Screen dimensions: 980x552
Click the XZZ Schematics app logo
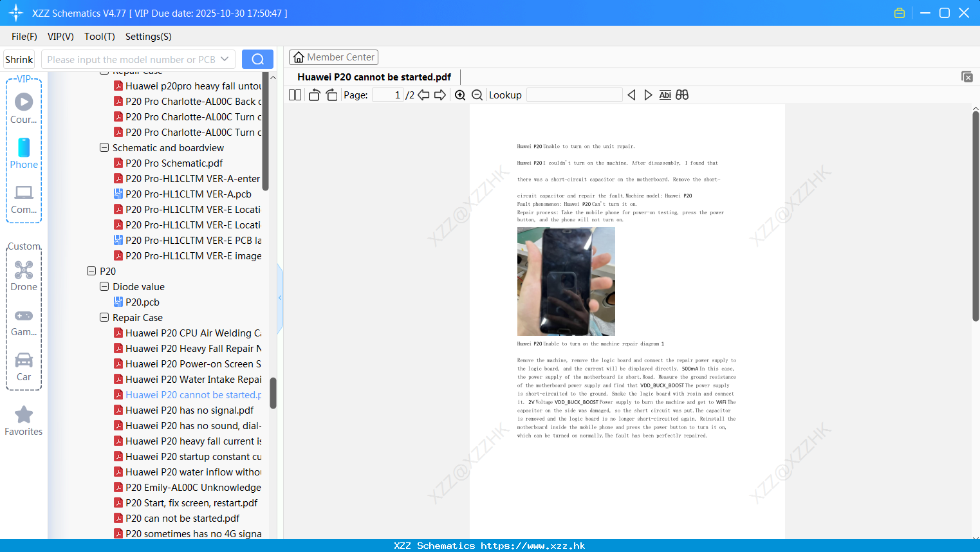(16, 13)
